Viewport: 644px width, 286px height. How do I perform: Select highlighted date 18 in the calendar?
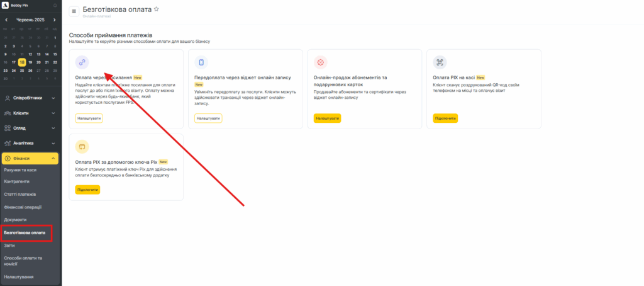click(22, 62)
